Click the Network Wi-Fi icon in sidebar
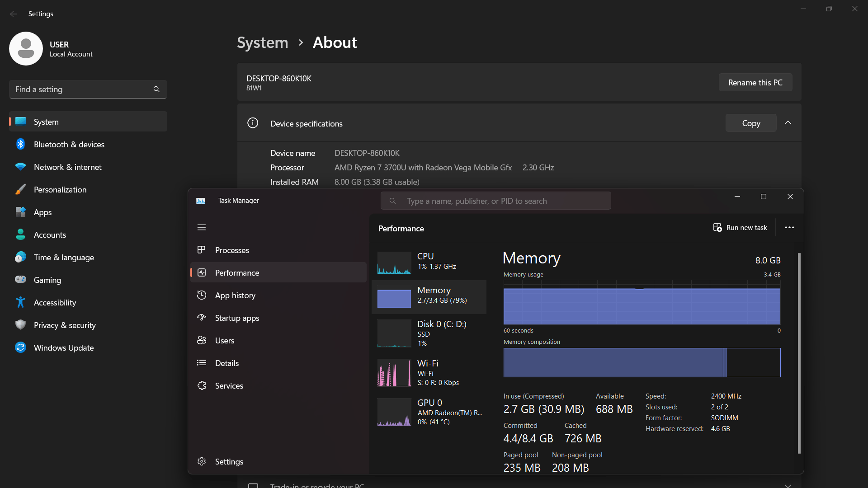 pyautogui.click(x=20, y=167)
